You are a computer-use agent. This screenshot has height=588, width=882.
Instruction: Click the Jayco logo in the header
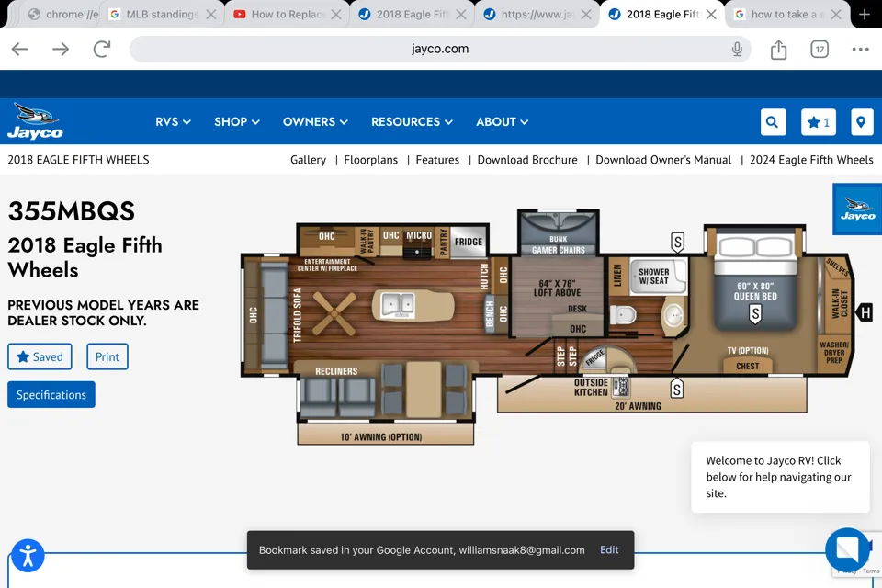(x=36, y=121)
